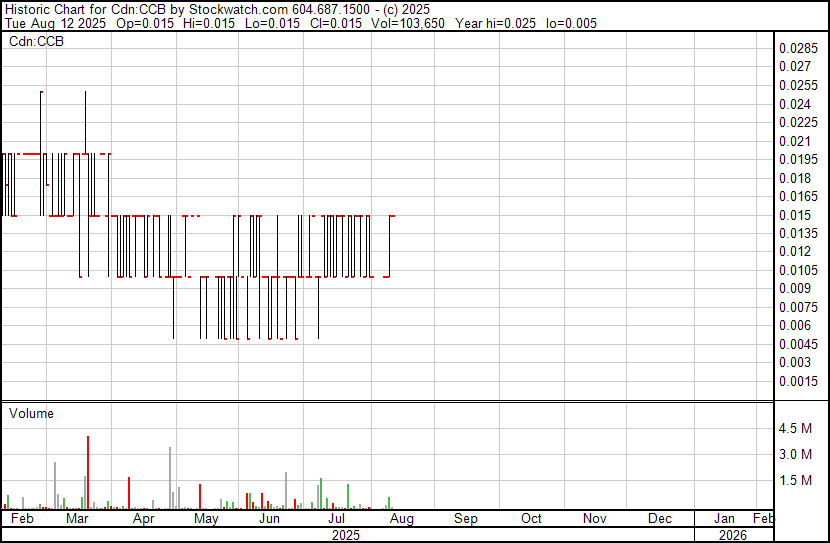The image size is (830, 543).
Task: Click the '2025' year label
Action: (346, 535)
